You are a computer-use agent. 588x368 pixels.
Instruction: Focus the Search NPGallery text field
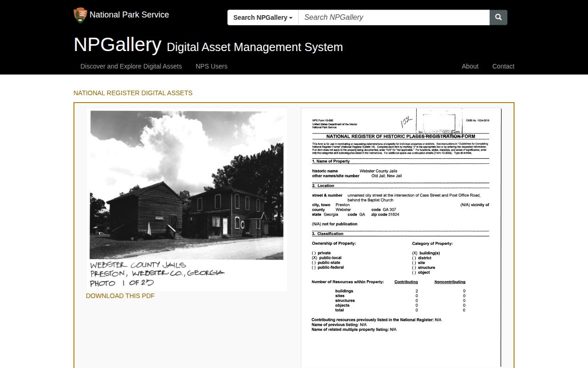(x=394, y=17)
